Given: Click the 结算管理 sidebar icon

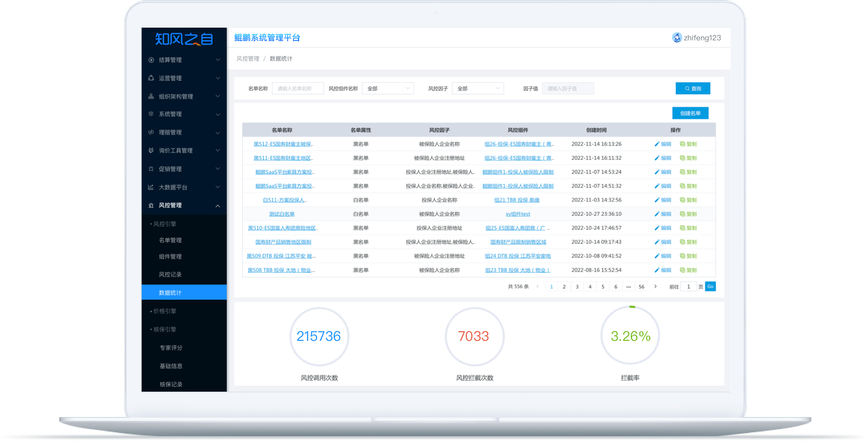Looking at the screenshot, I should tap(151, 60).
